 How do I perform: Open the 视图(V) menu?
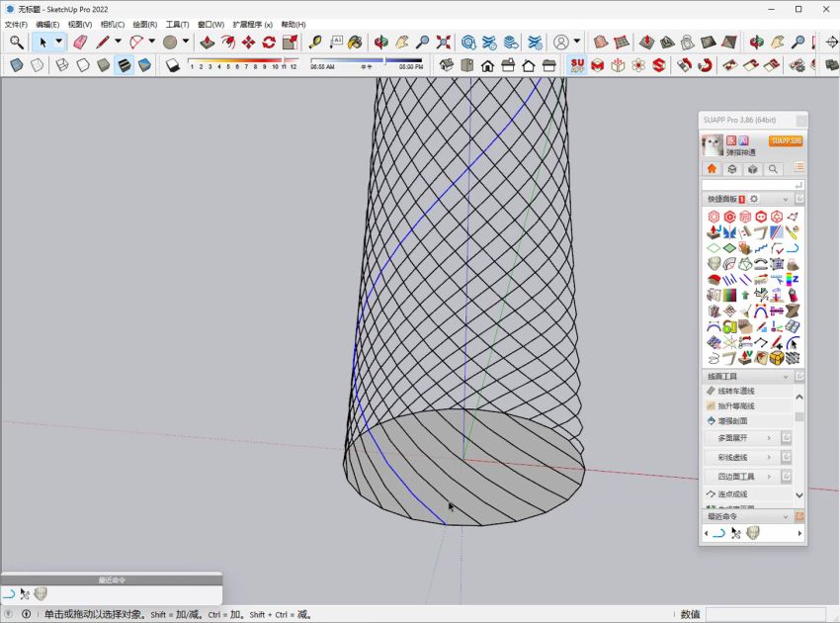click(x=80, y=24)
